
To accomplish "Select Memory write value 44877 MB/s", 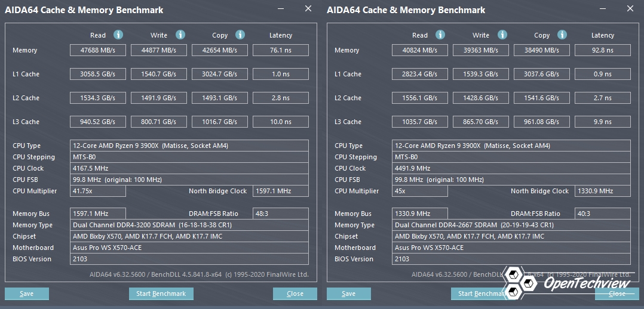I will 158,51.
